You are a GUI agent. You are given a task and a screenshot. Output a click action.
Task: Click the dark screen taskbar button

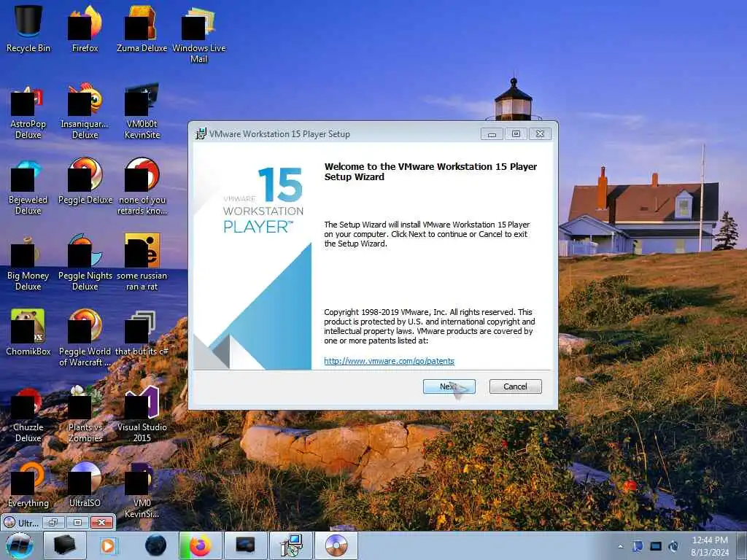coord(246,545)
